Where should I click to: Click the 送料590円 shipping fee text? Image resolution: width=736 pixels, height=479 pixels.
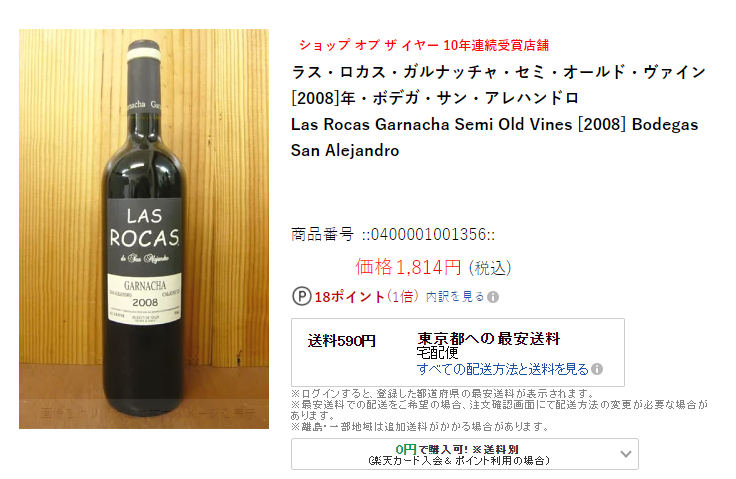[x=342, y=341]
